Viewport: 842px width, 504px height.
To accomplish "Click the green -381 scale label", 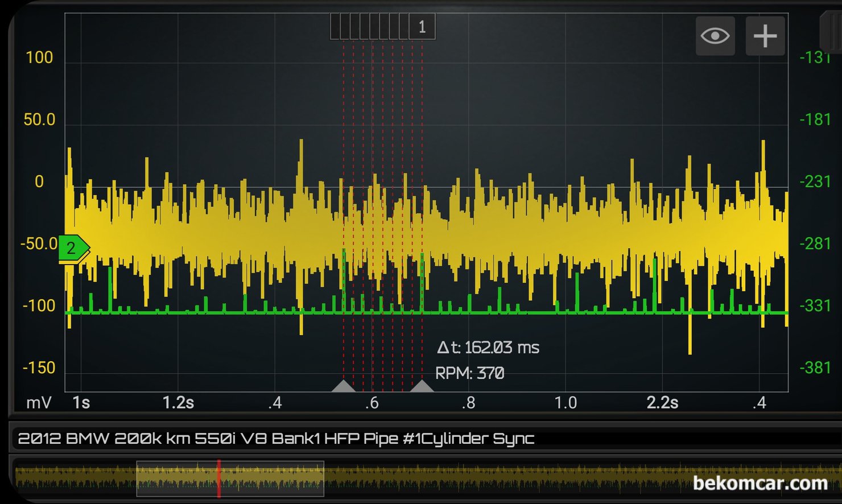I will pyautogui.click(x=815, y=368).
